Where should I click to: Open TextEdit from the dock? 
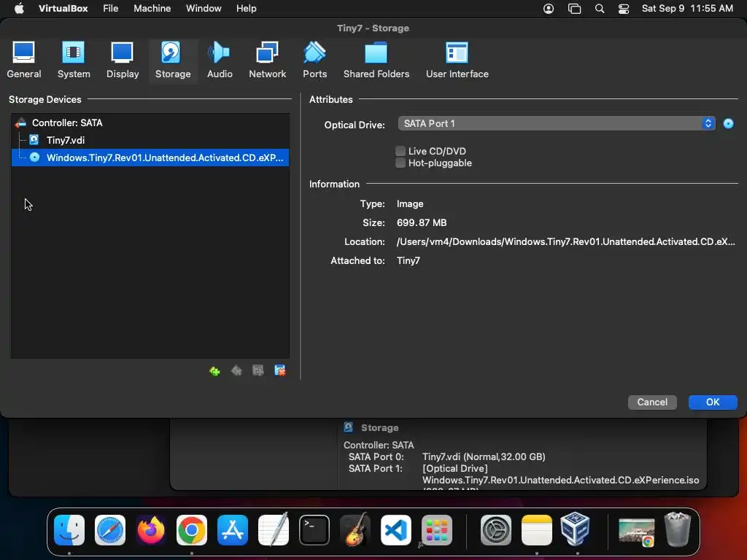point(274,529)
